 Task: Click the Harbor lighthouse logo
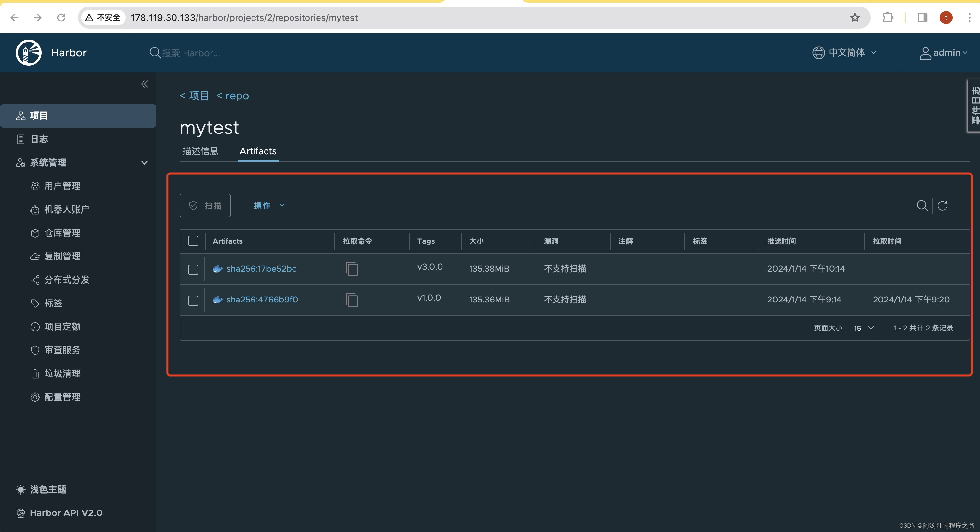29,52
